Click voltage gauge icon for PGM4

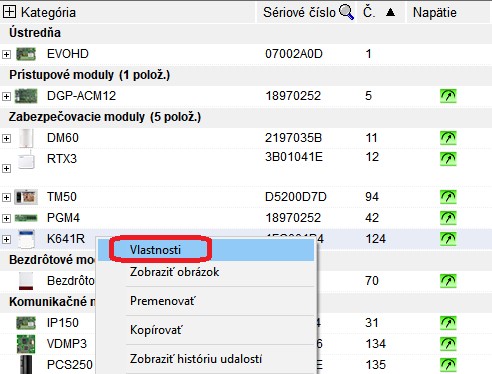[x=448, y=218]
